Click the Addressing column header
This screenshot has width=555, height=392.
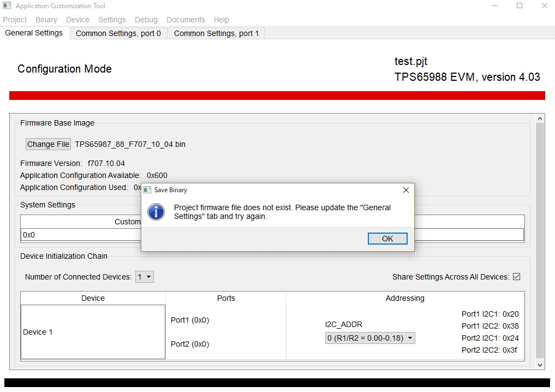tap(405, 298)
